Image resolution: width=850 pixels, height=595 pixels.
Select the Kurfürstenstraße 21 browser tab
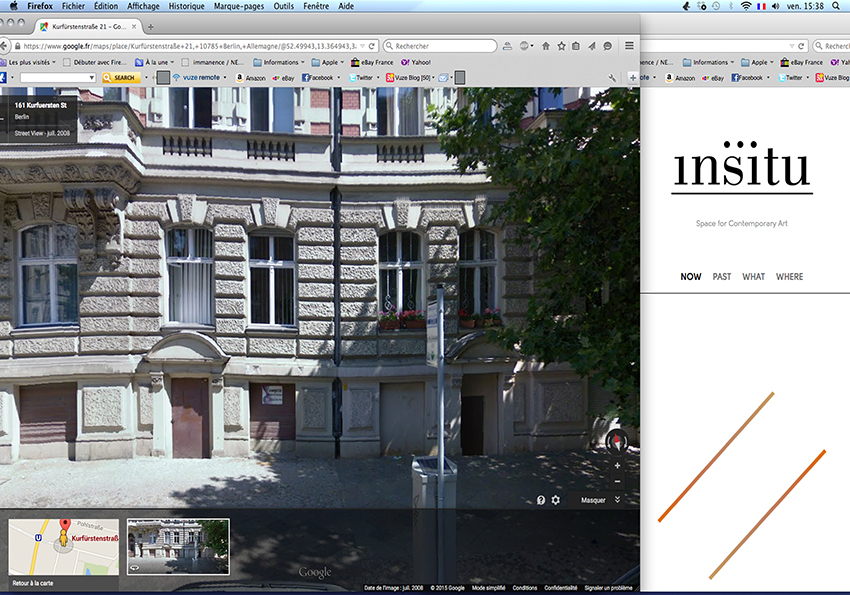pos(88,27)
